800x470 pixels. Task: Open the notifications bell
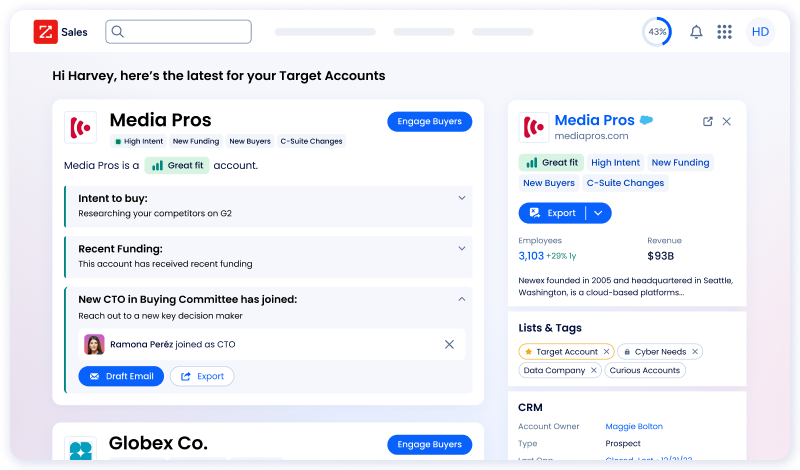point(696,32)
